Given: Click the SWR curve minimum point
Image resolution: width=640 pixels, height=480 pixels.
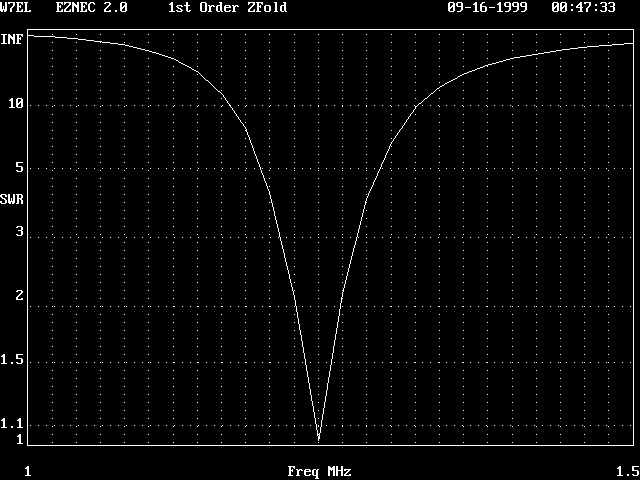Looking at the screenshot, I should click(x=319, y=440).
